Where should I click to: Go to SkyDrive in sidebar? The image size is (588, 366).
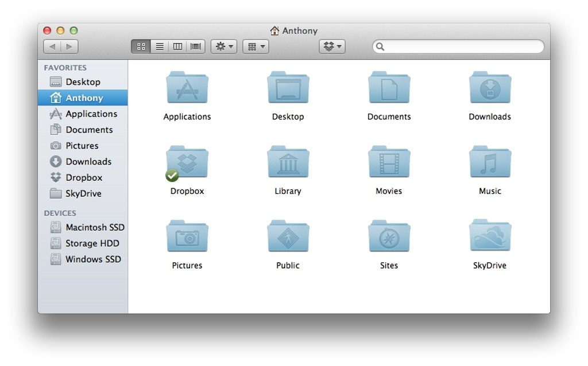point(83,194)
